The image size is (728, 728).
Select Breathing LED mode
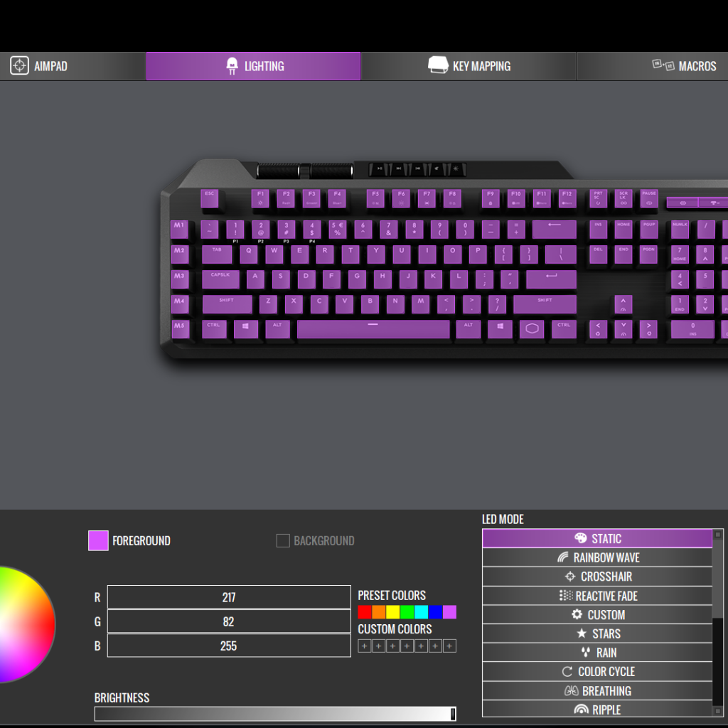(597, 691)
